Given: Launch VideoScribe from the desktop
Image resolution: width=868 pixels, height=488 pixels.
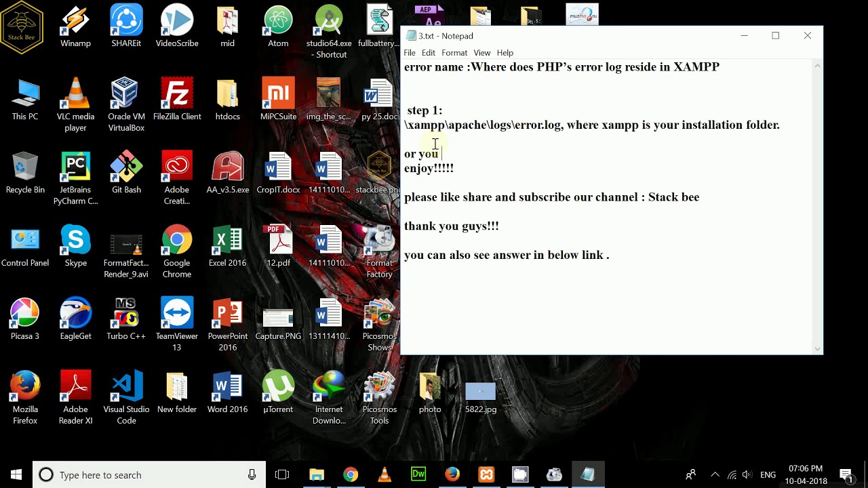Looking at the screenshot, I should (177, 27).
